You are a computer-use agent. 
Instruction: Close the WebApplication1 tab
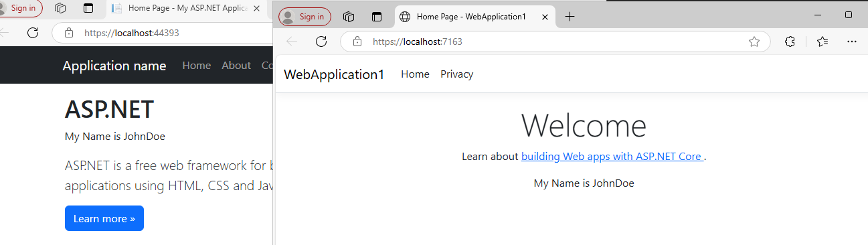[545, 17]
